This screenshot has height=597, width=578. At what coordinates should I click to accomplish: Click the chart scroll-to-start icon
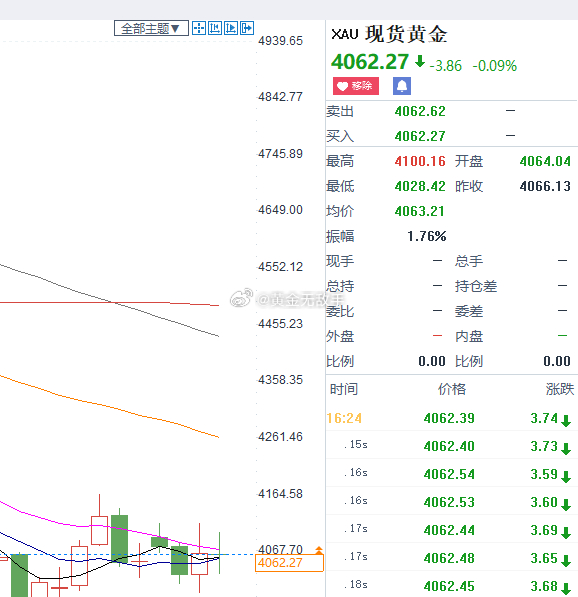215,28
